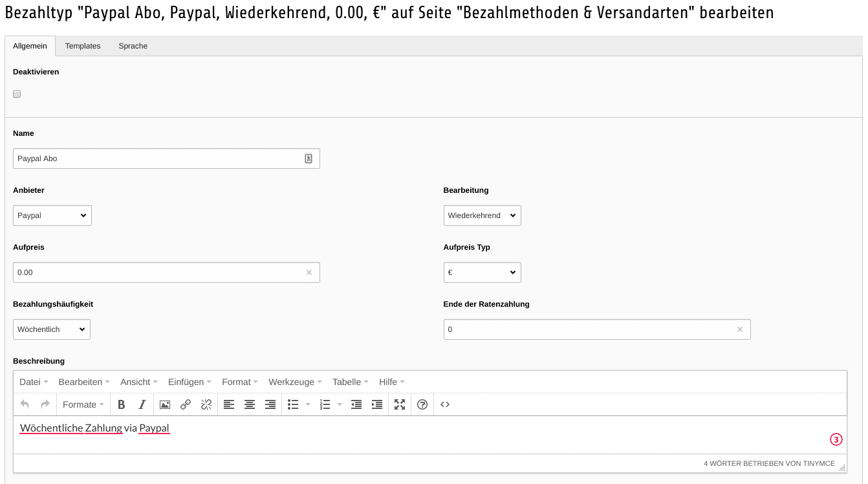Expand bulleted list style arrow
868x484 pixels.
[308, 404]
